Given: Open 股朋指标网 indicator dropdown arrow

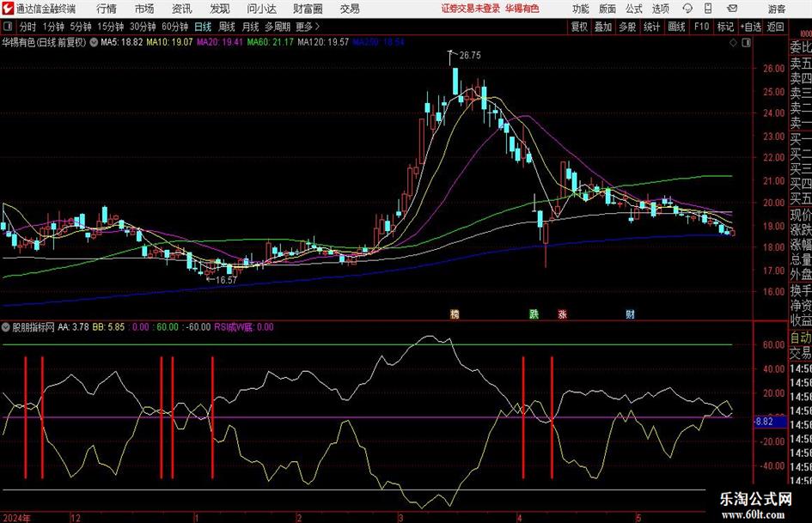Looking at the screenshot, I should pos(6,327).
